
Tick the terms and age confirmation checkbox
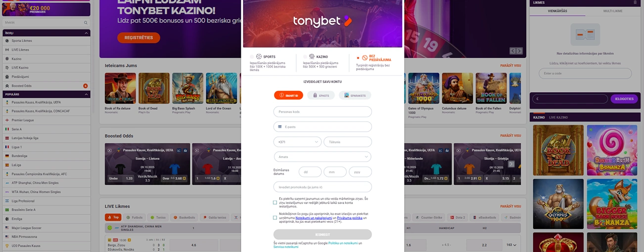[x=275, y=217]
